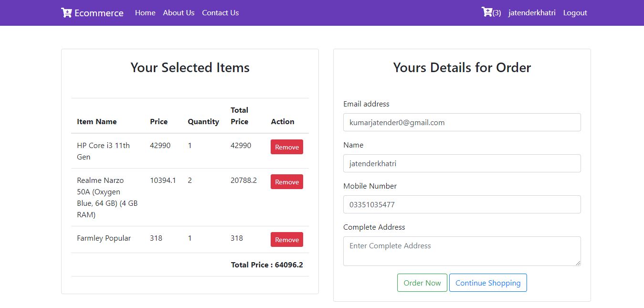
Task: Click the Complete Address text area
Action: 462,251
